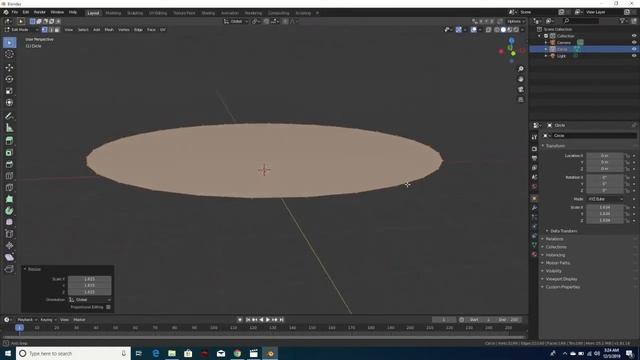Select the Extrude Region tool
Image resolution: width=640 pixels, height=360 pixels.
[x=9, y=141]
